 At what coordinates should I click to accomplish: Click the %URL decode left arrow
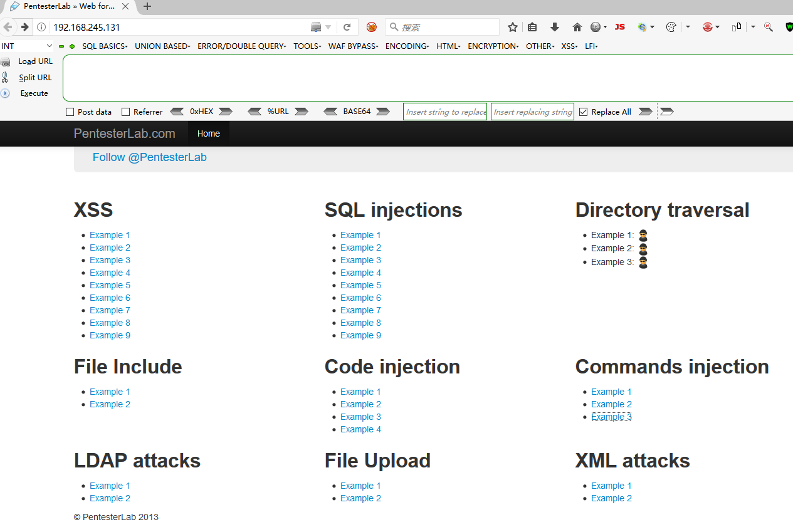point(255,112)
